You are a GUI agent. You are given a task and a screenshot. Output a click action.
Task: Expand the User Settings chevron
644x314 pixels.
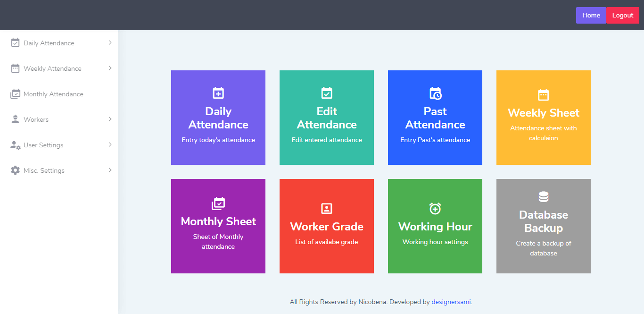tap(110, 144)
